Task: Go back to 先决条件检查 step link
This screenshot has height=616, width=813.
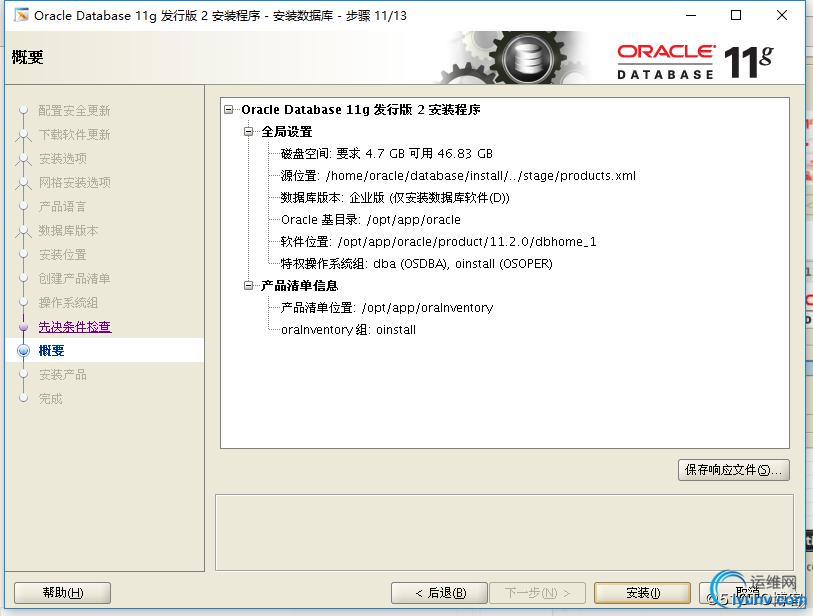Action: pos(75,327)
